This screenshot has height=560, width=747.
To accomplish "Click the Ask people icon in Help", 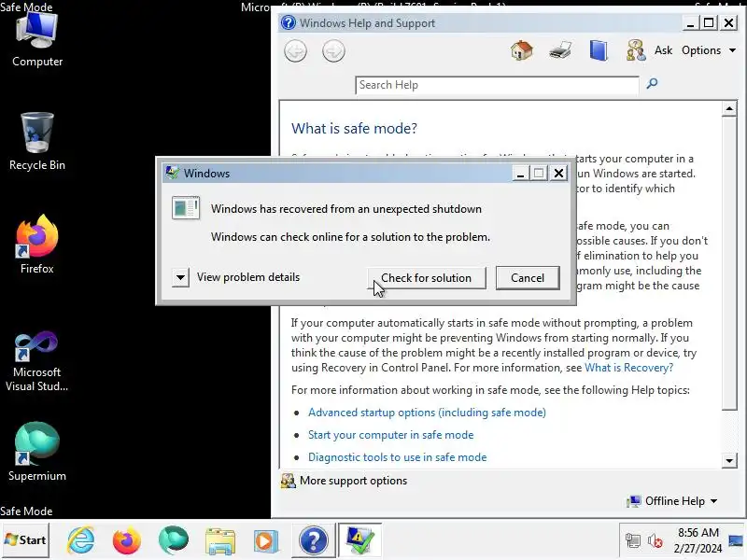I will (636, 50).
